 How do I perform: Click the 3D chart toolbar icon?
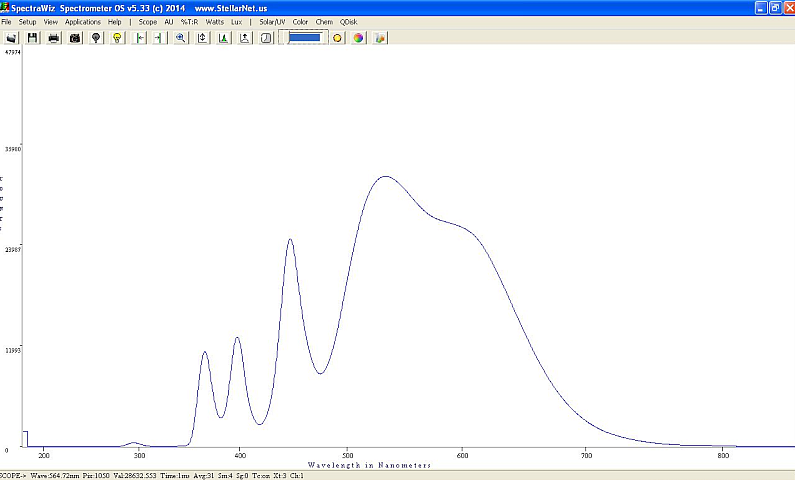click(x=380, y=38)
